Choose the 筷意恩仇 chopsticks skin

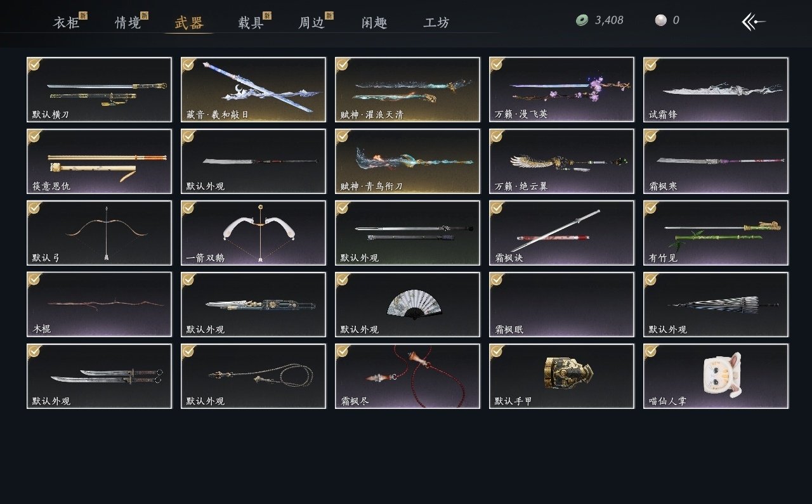click(99, 161)
